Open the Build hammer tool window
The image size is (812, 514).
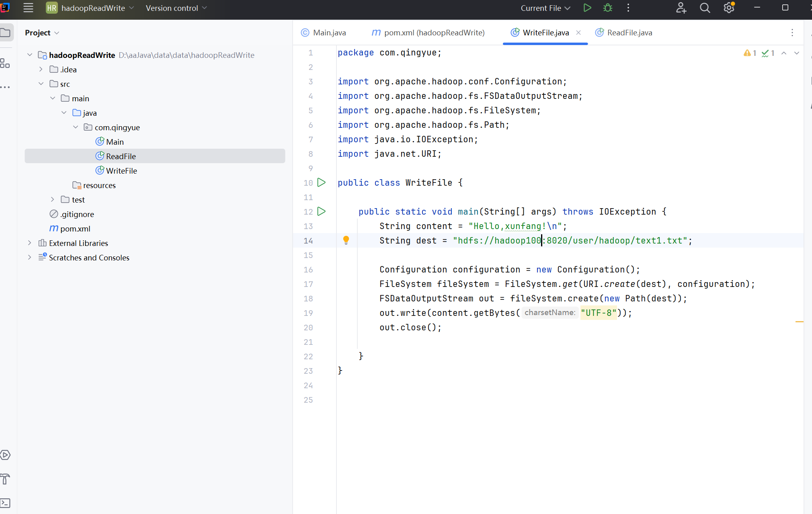[6, 479]
